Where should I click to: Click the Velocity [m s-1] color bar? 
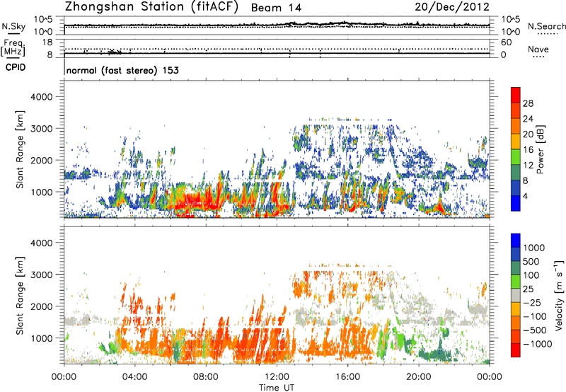[516, 295]
